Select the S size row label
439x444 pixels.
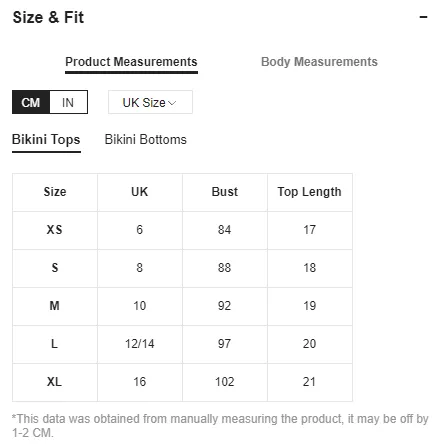(55, 268)
